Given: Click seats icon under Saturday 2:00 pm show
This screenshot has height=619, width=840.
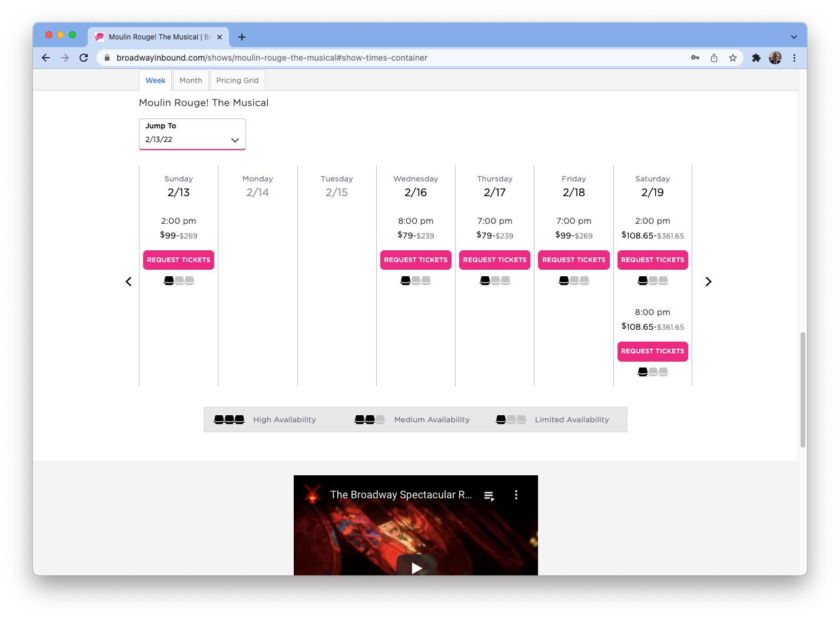Looking at the screenshot, I should click(653, 280).
